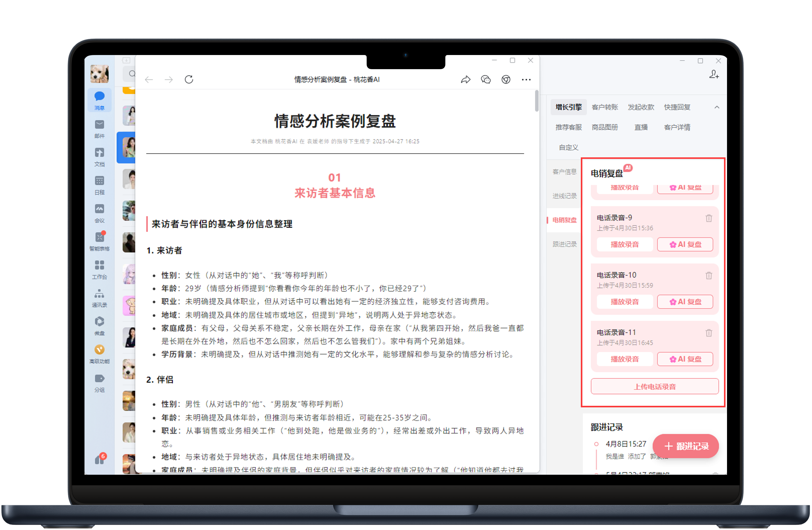Screen dimensions: 812x530
Task: Delete 电话录音-9 with trash icon
Action: coord(709,218)
